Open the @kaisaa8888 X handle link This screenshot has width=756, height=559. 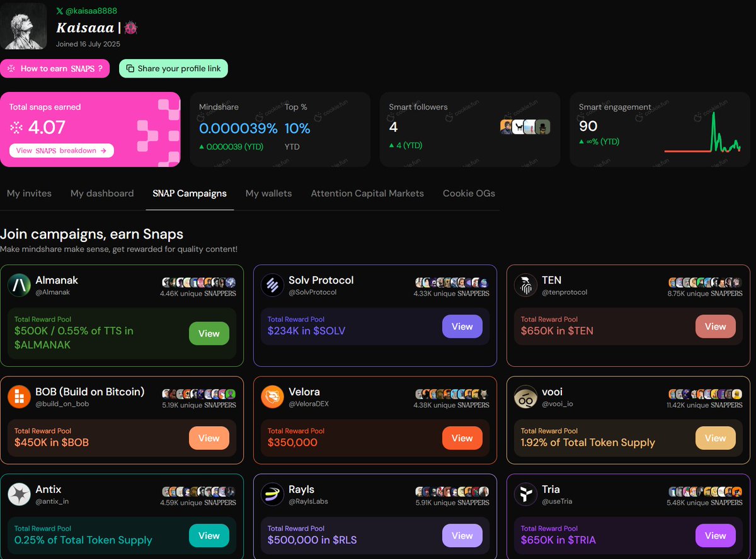click(x=86, y=11)
